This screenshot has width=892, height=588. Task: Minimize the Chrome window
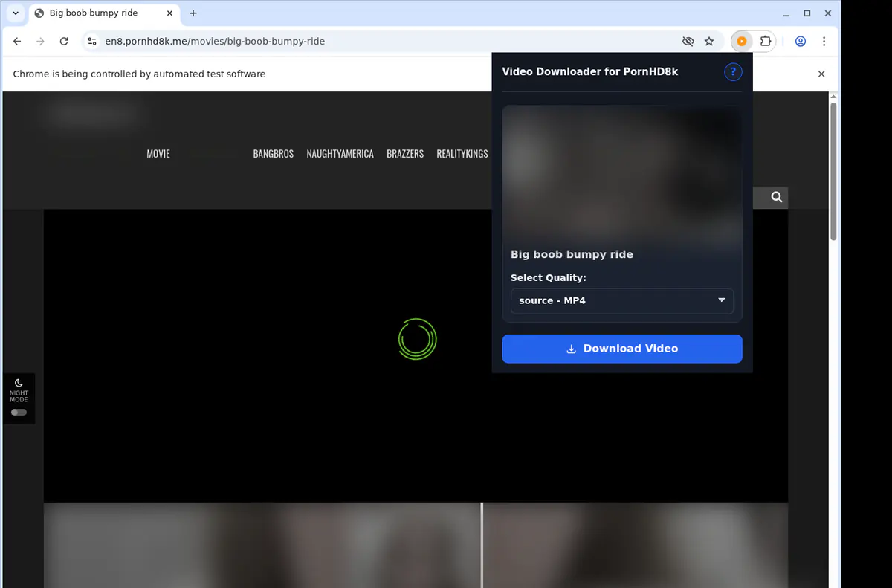pyautogui.click(x=787, y=13)
